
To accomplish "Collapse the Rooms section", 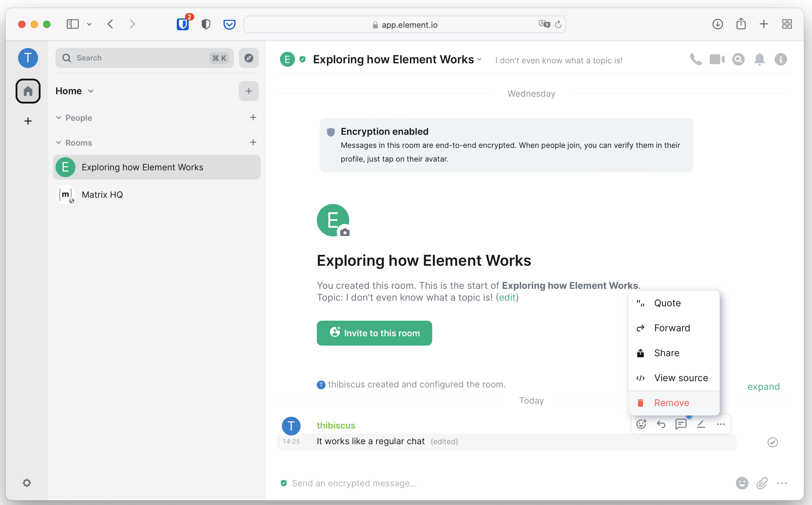I will (x=59, y=143).
